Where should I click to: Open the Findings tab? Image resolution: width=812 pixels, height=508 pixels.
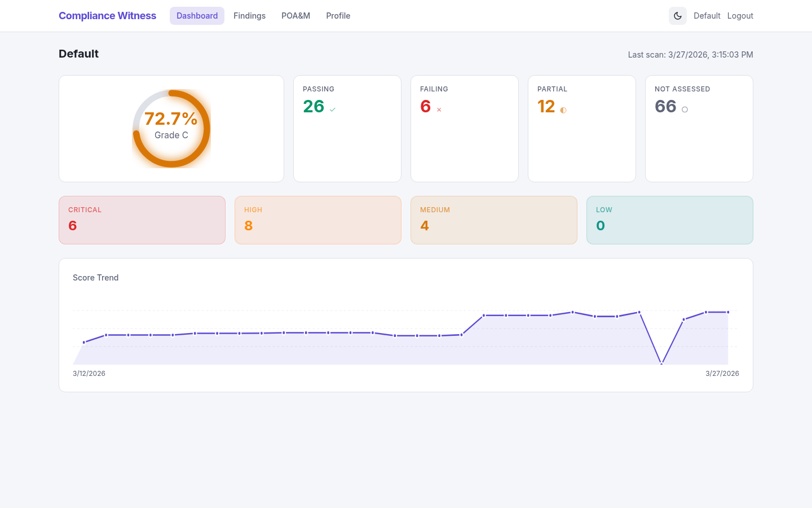click(249, 16)
